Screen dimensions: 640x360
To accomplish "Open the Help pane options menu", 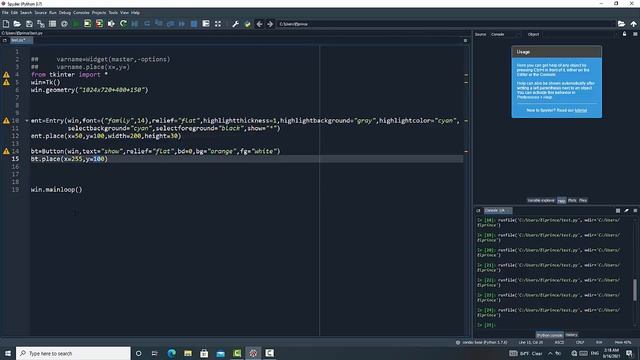I will (x=635, y=34).
